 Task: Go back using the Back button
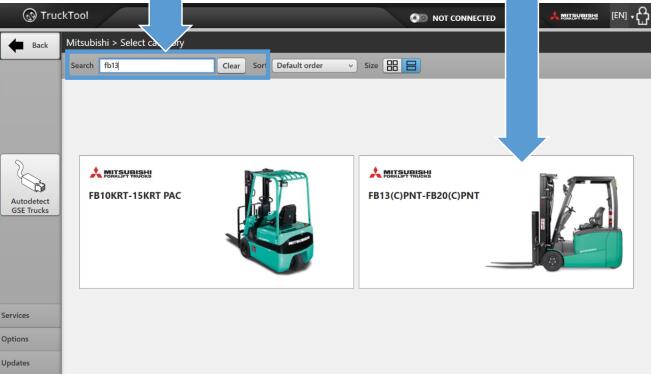30,46
